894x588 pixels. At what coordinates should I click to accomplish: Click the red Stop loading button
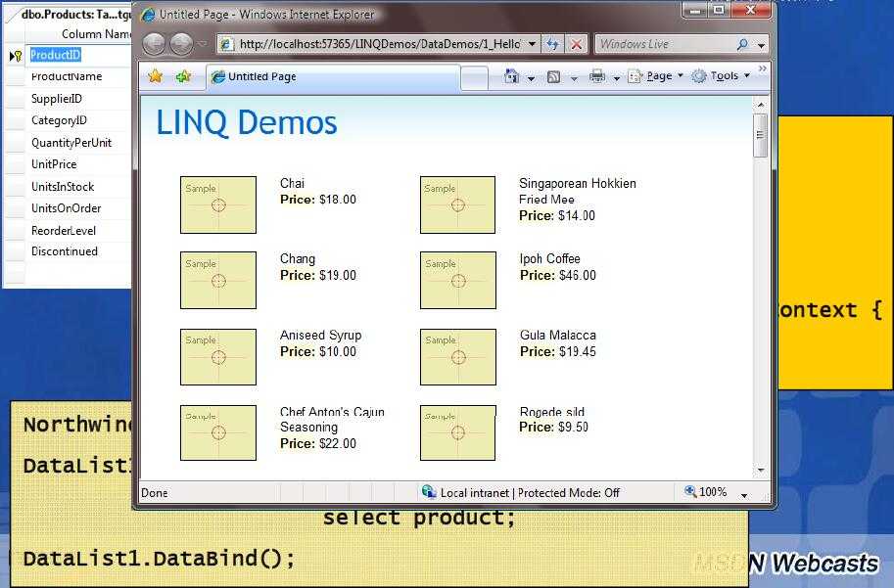(x=577, y=44)
